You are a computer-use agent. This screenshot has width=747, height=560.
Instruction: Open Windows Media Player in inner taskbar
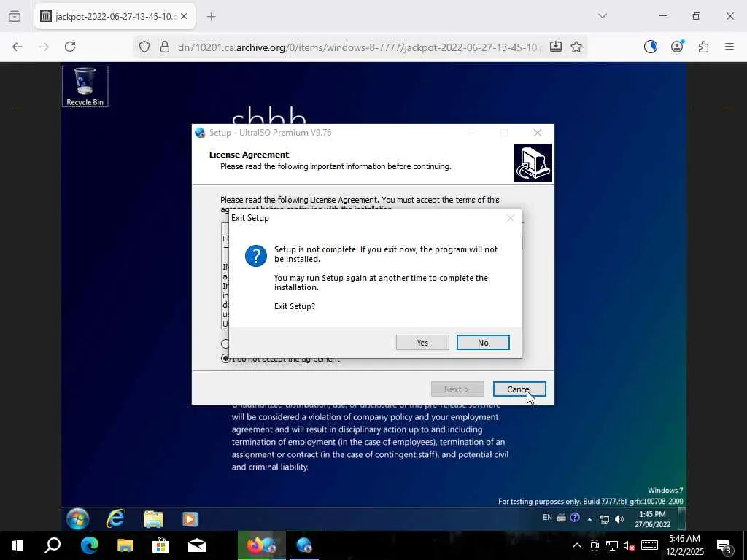pos(190,518)
